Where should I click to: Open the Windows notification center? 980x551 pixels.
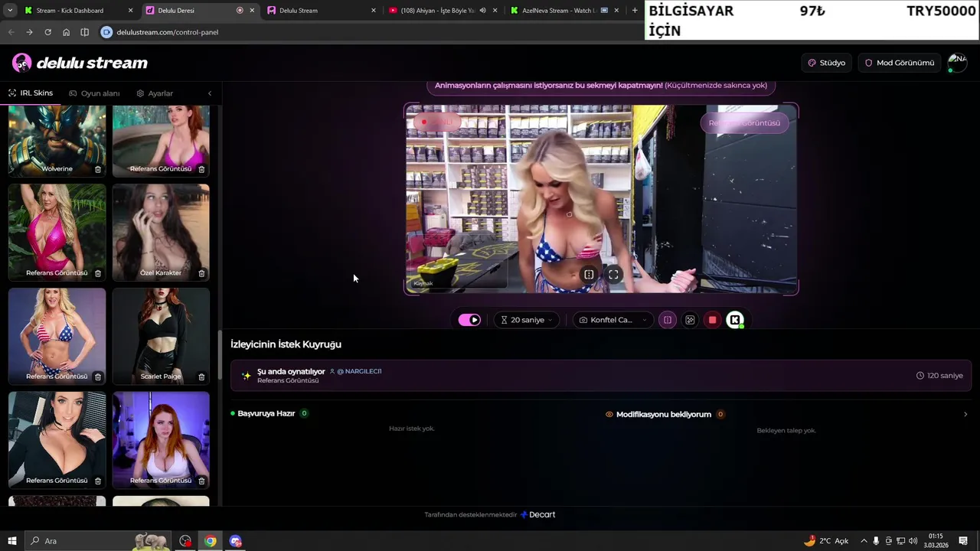click(x=963, y=541)
